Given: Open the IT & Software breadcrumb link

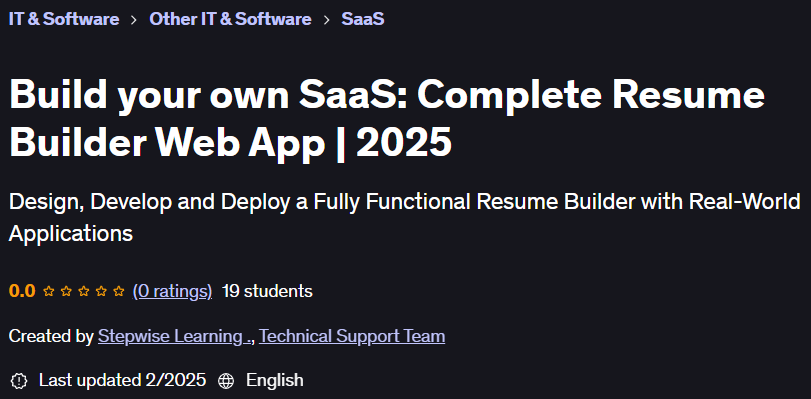Looking at the screenshot, I should coord(64,19).
